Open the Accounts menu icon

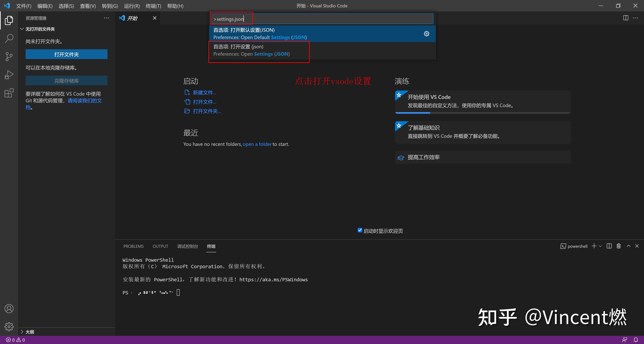(9, 308)
